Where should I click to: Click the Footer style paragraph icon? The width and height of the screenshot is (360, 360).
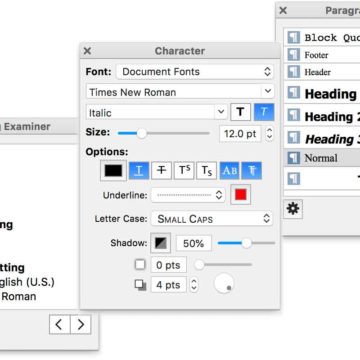[294, 55]
